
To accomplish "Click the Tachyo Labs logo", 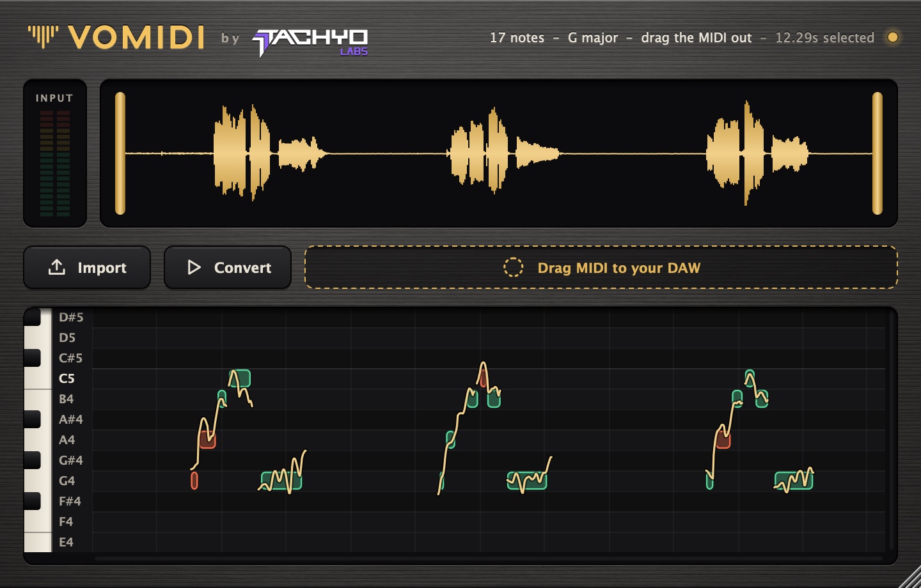I will (310, 42).
